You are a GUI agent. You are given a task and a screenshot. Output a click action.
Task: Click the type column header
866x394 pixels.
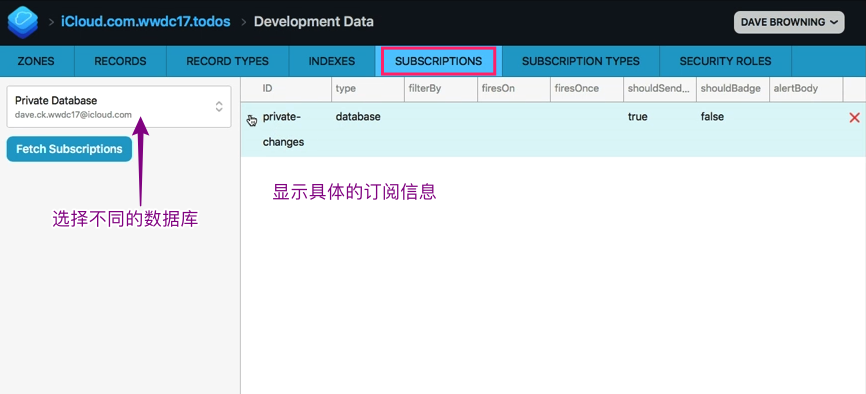[368, 88]
